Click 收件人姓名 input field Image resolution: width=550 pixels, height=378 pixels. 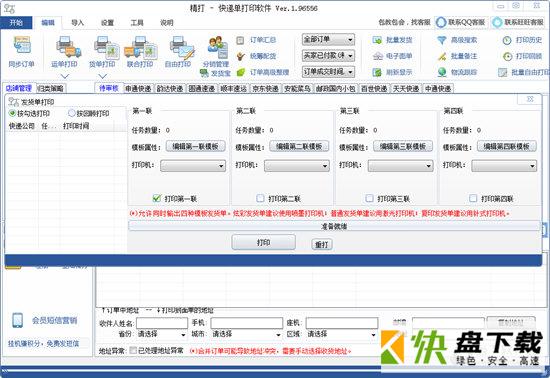tap(162, 323)
